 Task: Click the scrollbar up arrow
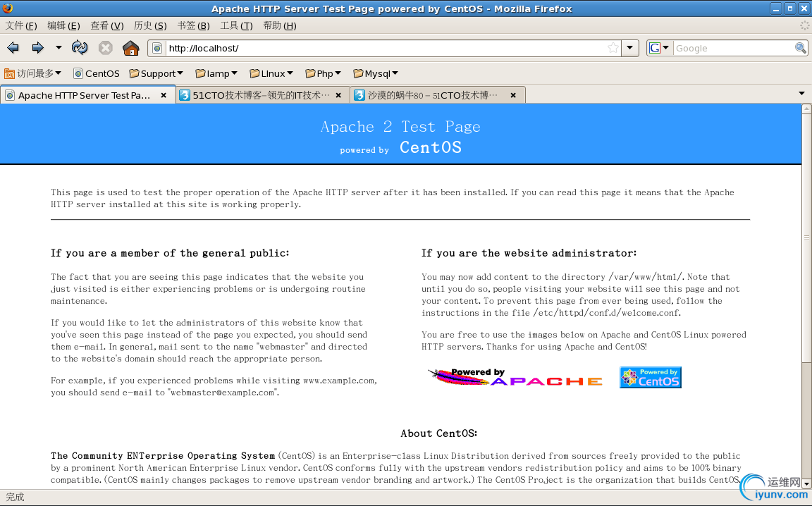click(806, 109)
